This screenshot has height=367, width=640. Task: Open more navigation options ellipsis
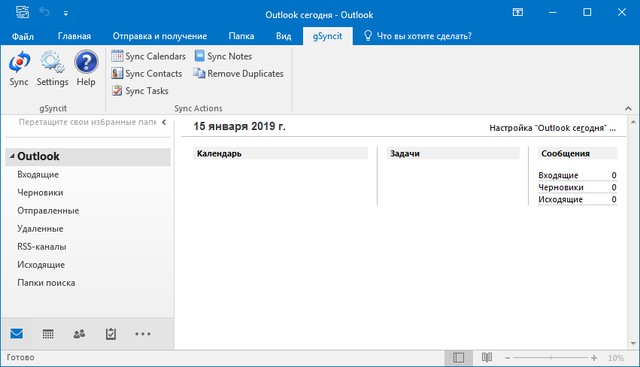[142, 334]
